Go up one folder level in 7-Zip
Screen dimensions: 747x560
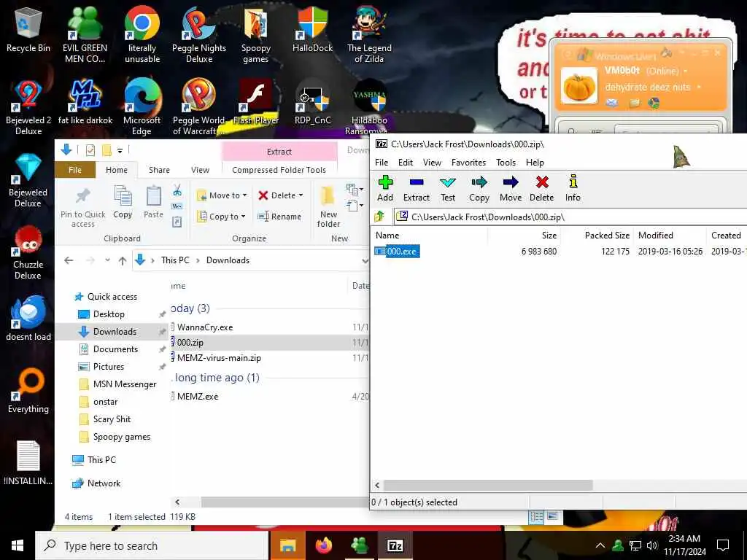[379, 217]
